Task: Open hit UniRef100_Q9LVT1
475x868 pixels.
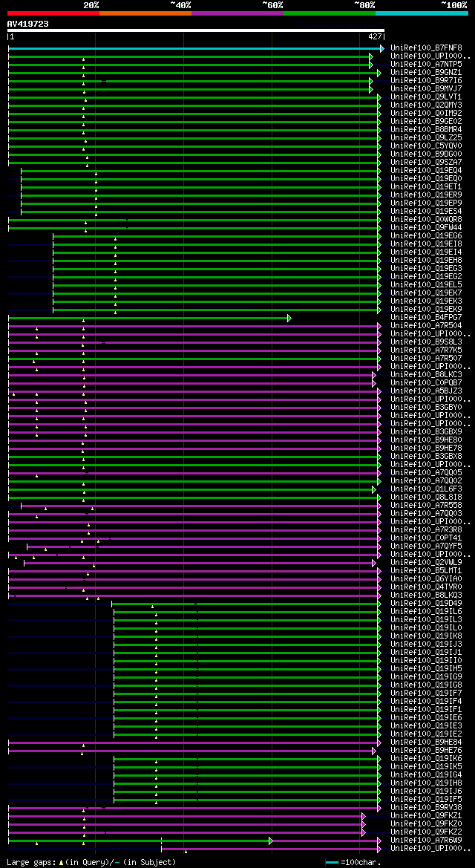Action: coord(426,97)
